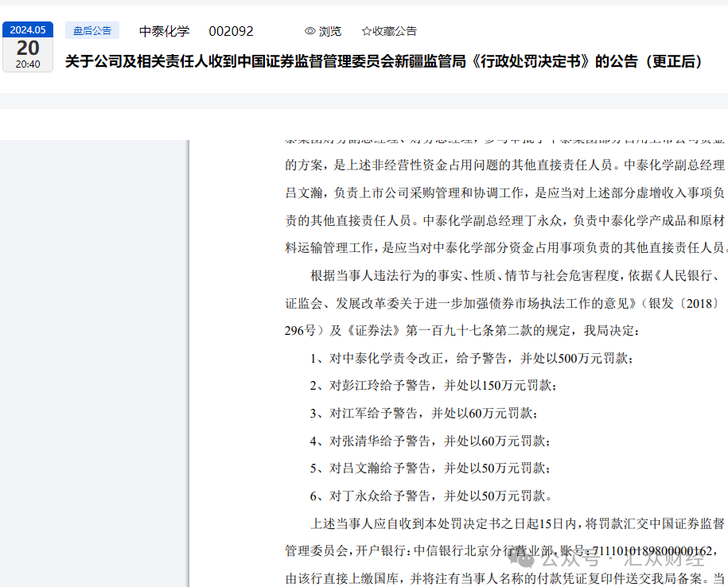Click the line beginning 根据当事人违法行为的事实
Image resolution: width=728 pixels, height=587 pixels.
(516, 276)
